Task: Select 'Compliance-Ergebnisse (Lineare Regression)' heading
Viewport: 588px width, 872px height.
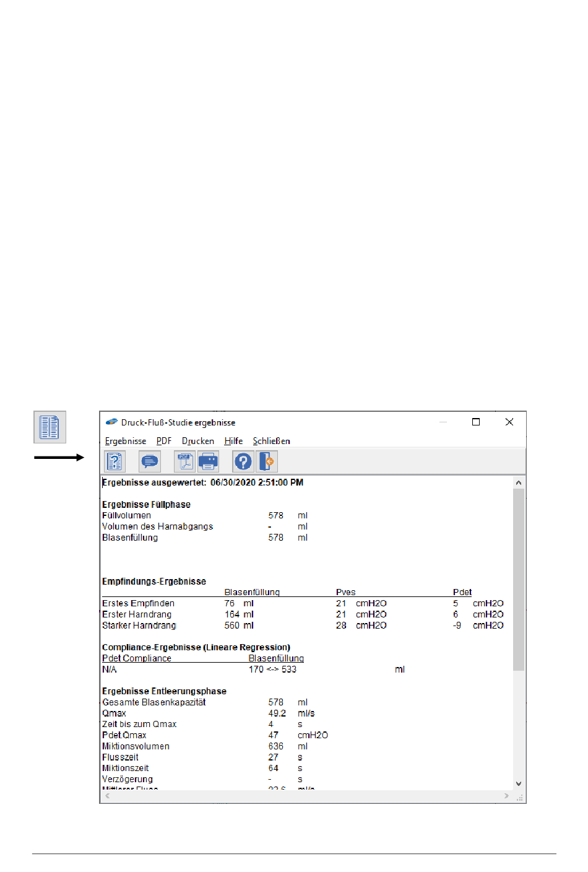Action: point(196,647)
